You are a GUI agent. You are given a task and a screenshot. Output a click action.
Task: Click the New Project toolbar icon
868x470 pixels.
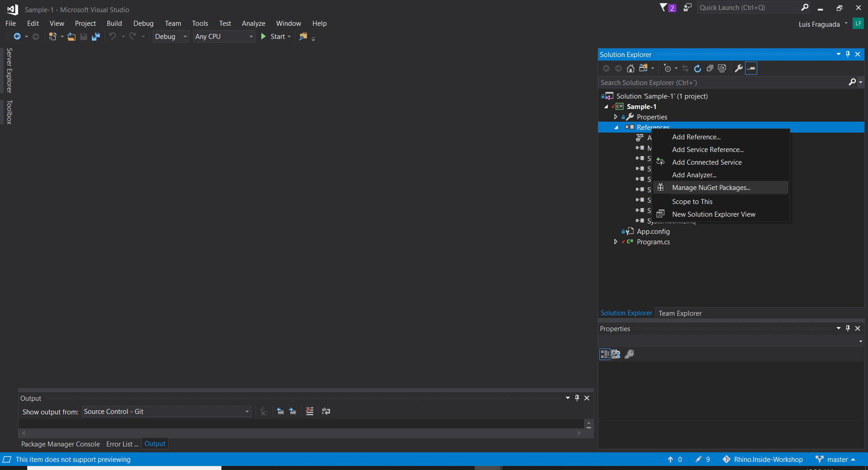tap(52, 37)
